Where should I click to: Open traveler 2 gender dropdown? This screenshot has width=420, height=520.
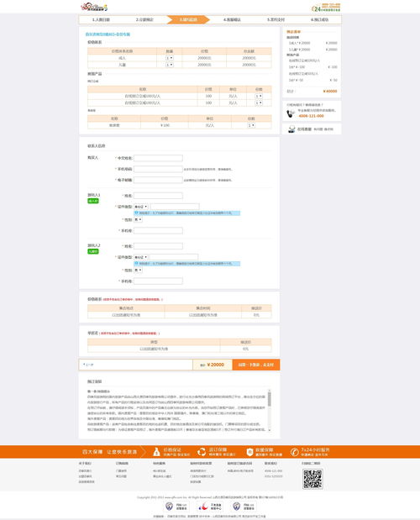[x=138, y=270]
